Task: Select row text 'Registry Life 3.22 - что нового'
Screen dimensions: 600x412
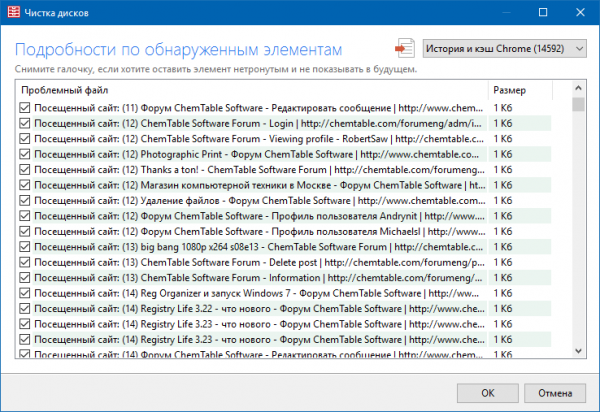Action: (205, 308)
